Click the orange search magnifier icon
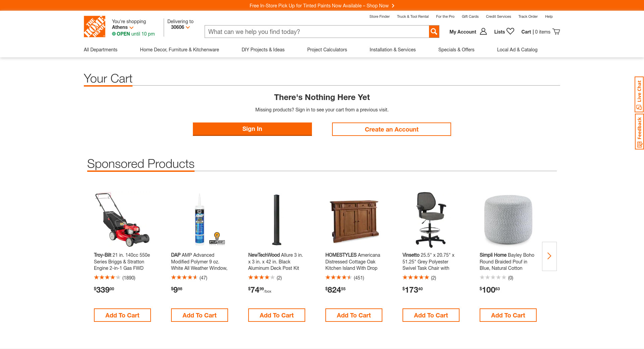The height and width of the screenshot is (349, 644). click(x=434, y=32)
